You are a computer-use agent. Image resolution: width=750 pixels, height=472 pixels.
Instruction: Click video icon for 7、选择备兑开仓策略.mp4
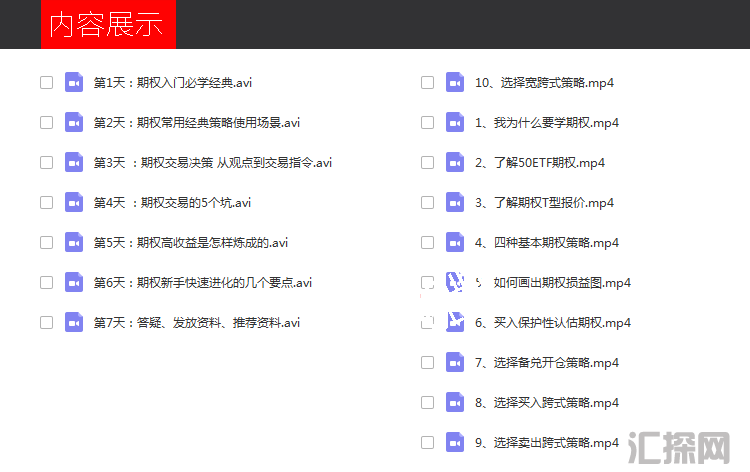(x=455, y=362)
